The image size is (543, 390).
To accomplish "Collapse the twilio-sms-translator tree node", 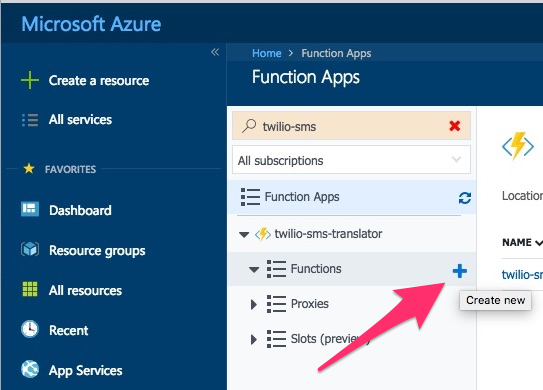I will point(244,234).
